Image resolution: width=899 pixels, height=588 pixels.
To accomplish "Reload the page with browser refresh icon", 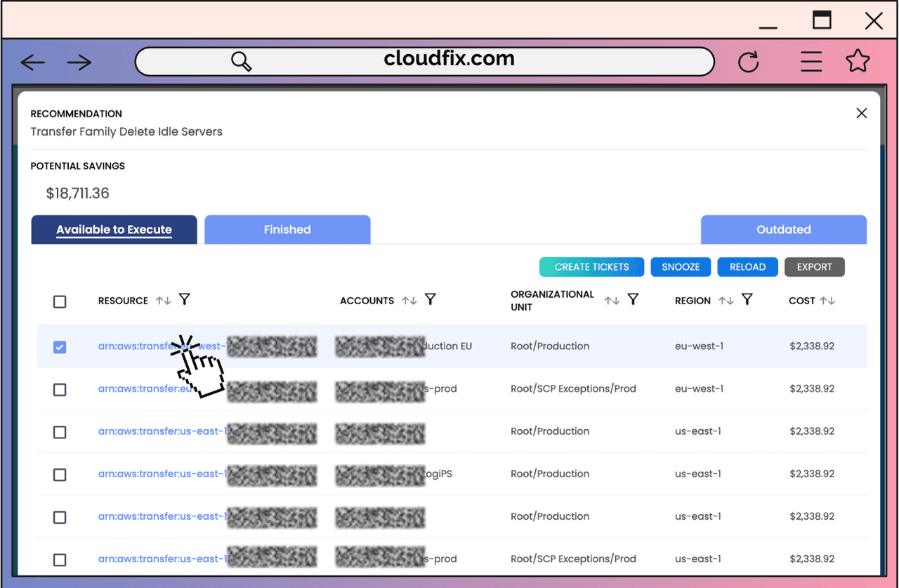I will [749, 62].
